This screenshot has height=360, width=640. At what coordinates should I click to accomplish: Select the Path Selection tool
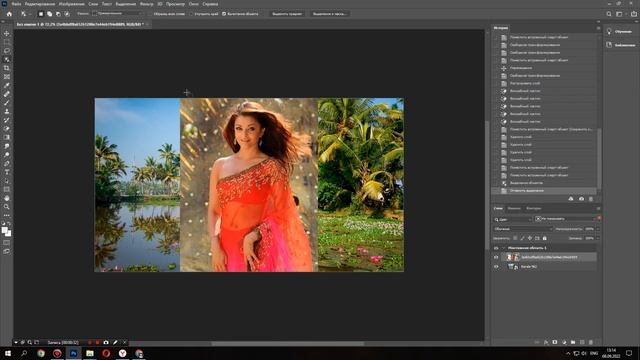[7, 181]
